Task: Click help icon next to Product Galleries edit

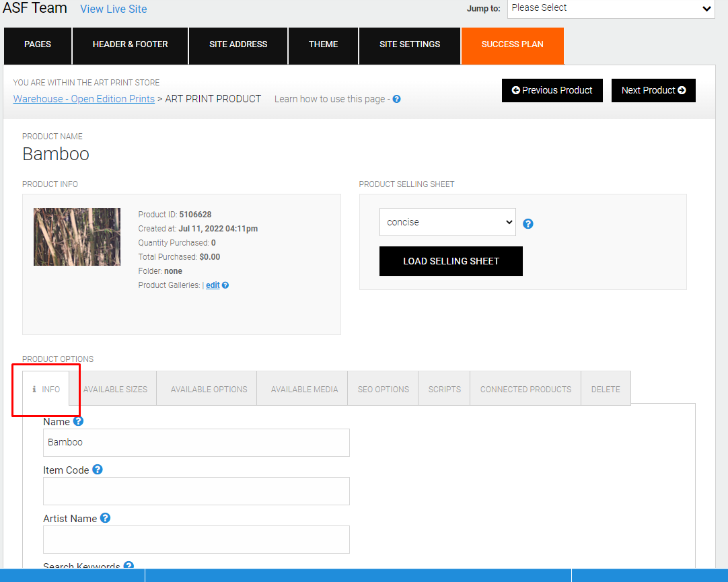Action: tap(225, 285)
